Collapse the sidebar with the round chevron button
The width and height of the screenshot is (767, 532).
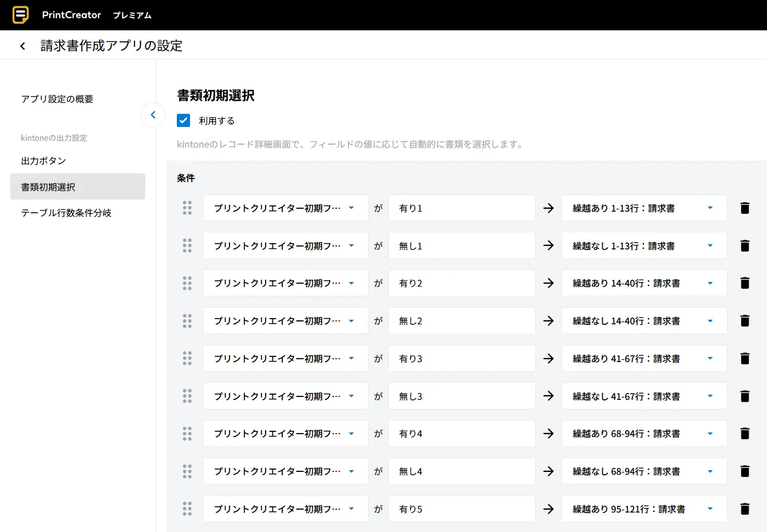(x=153, y=115)
